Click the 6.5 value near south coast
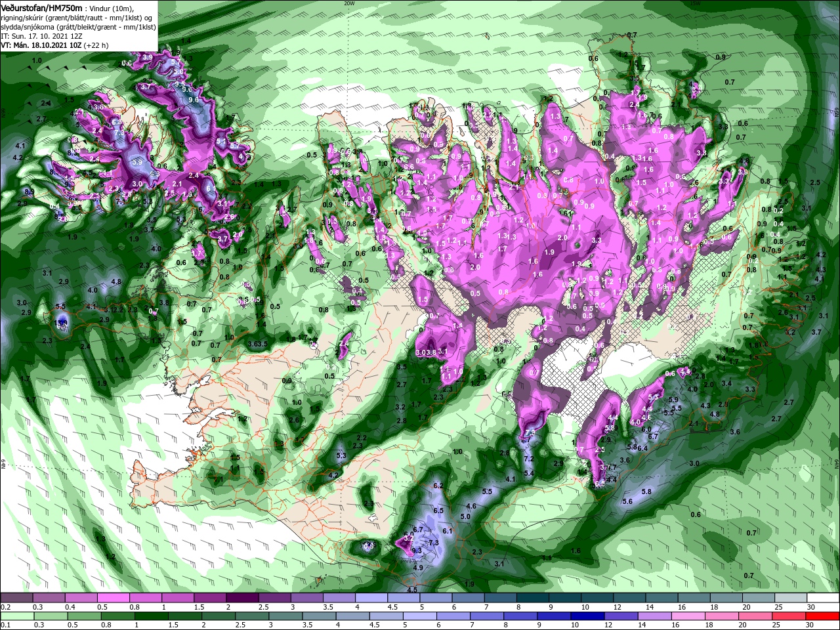Image resolution: width=840 pixels, height=630 pixels. (438, 511)
